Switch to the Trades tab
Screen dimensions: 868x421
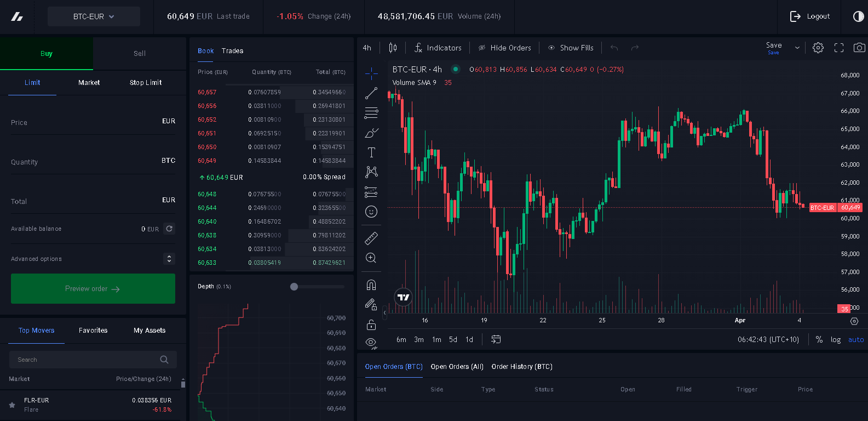(232, 50)
